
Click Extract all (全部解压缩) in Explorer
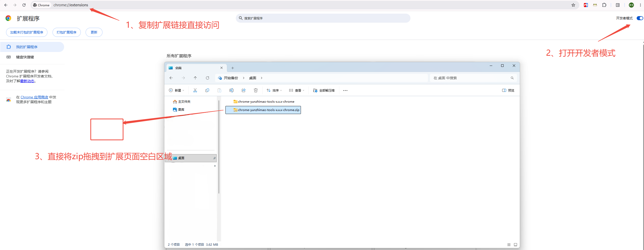pos(324,90)
